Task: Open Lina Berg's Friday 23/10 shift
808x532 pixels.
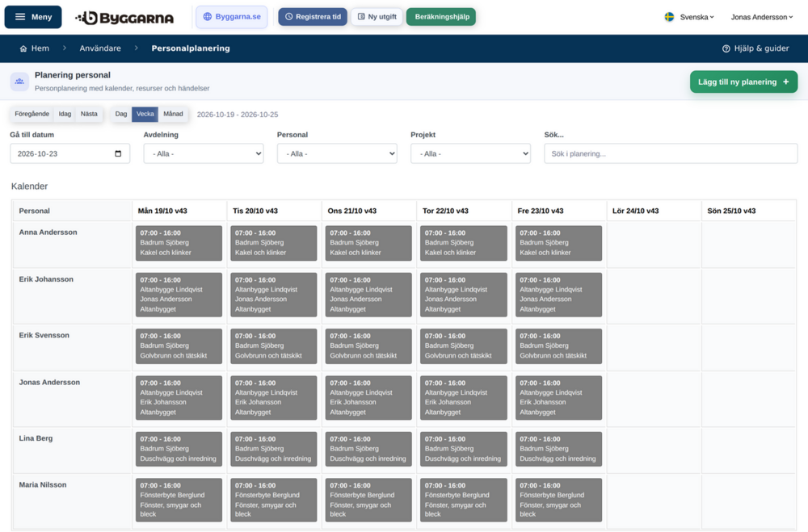Action: 558,449
